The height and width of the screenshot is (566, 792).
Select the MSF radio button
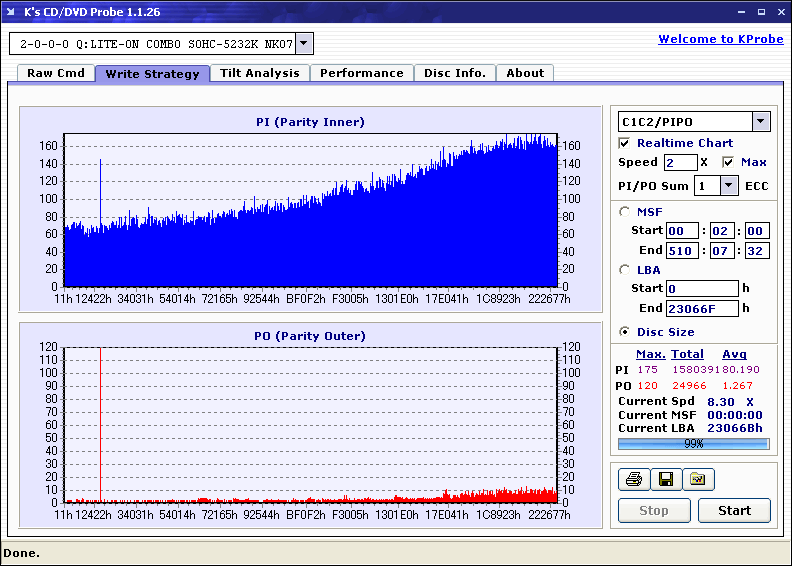pyautogui.click(x=625, y=212)
